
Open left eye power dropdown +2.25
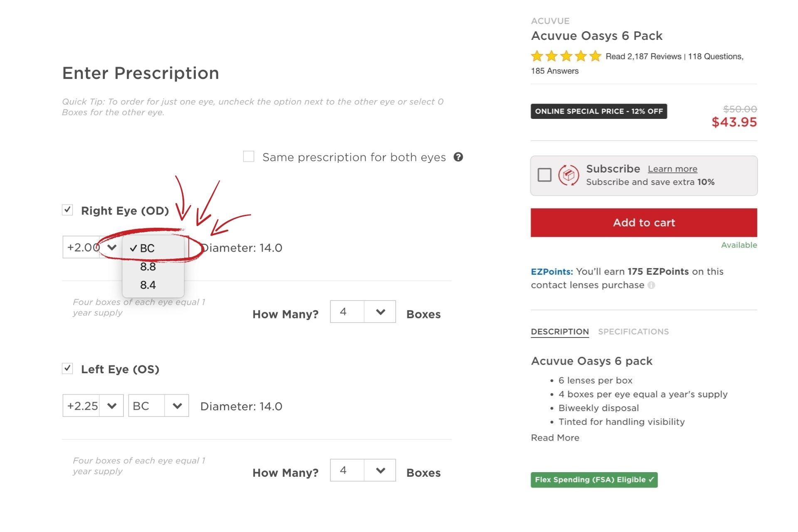tap(93, 406)
